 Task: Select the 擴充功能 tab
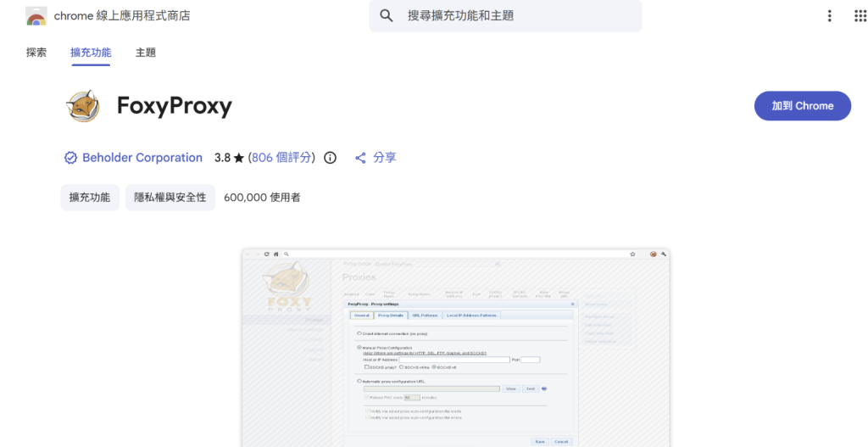coord(91,53)
